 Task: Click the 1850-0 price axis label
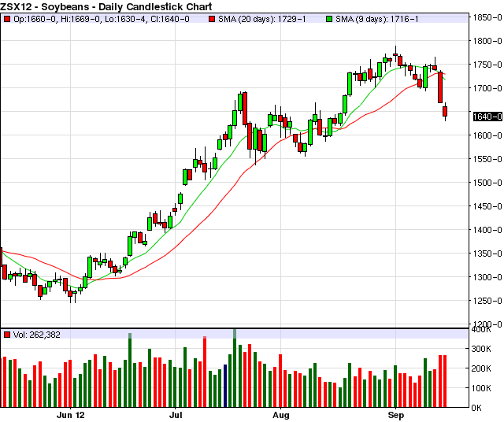tap(487, 17)
